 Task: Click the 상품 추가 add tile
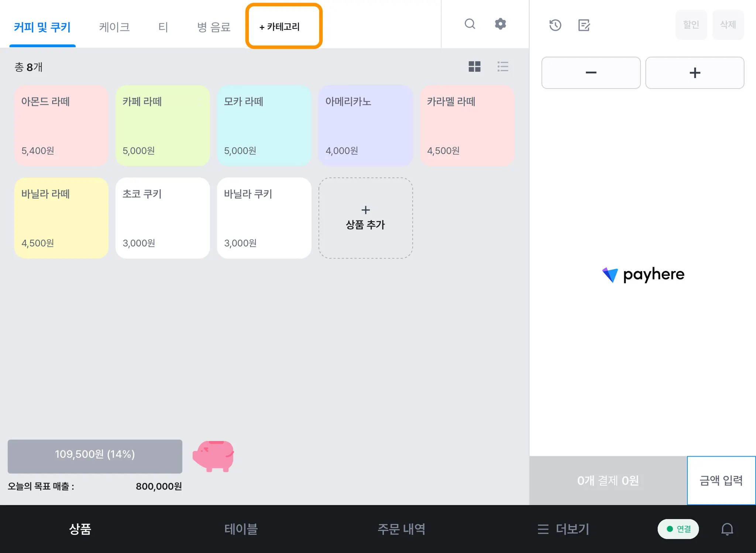[x=365, y=218]
